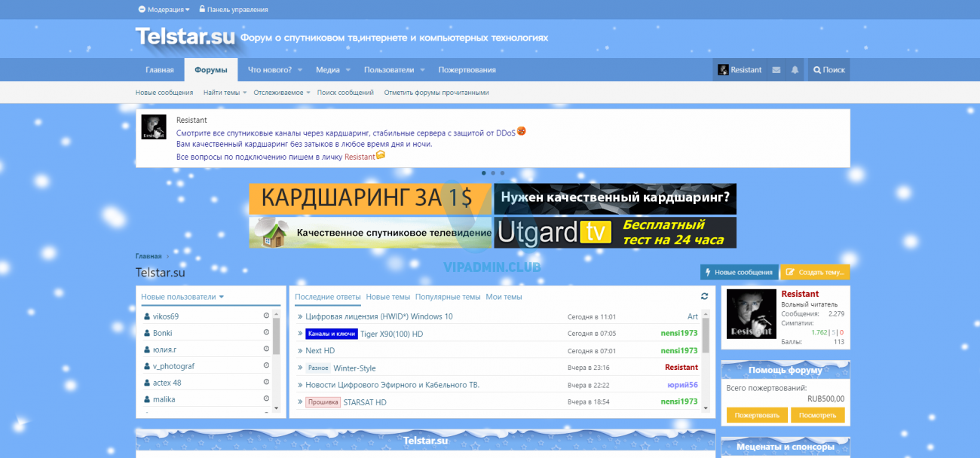Image resolution: width=980 pixels, height=458 pixels.
Task: Click the user icon beside Bonki
Action: coord(147,333)
